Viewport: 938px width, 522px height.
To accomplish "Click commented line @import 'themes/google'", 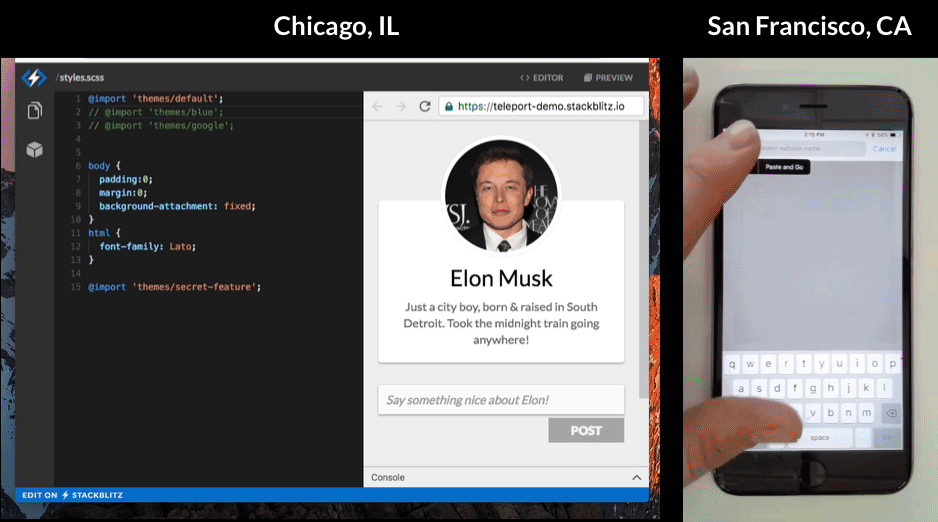I will [161, 126].
